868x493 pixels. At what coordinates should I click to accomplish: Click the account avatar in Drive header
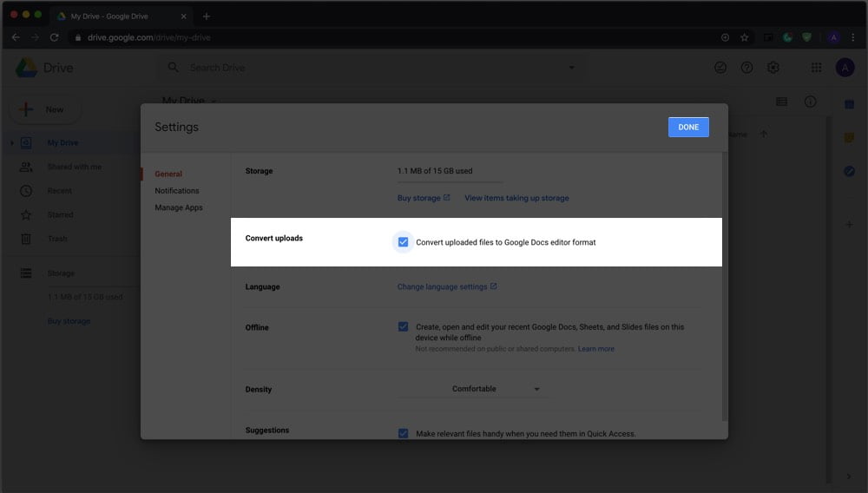point(845,68)
